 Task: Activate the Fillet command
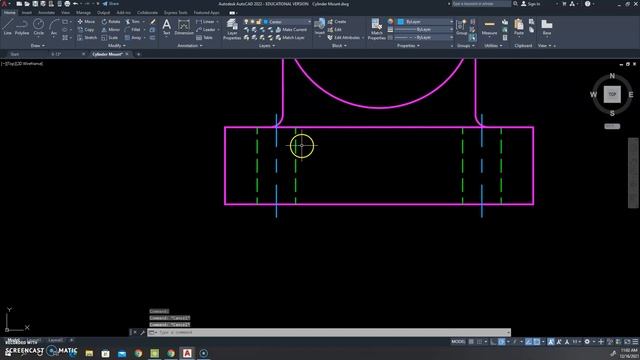pos(133,29)
